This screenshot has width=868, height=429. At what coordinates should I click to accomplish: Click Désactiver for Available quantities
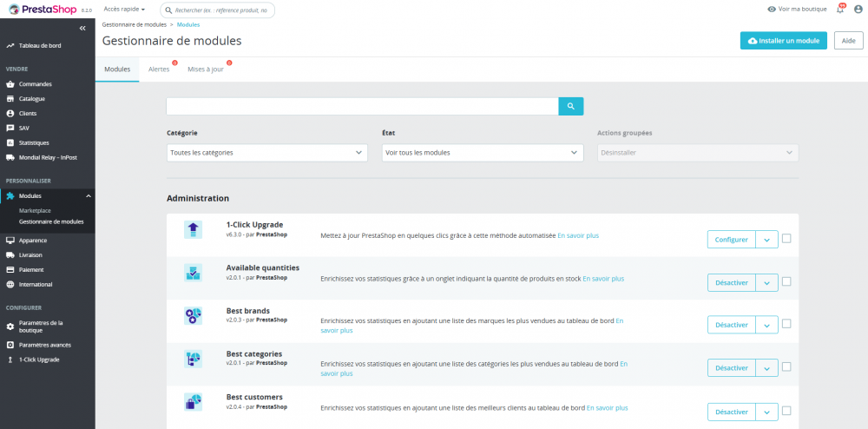(731, 283)
